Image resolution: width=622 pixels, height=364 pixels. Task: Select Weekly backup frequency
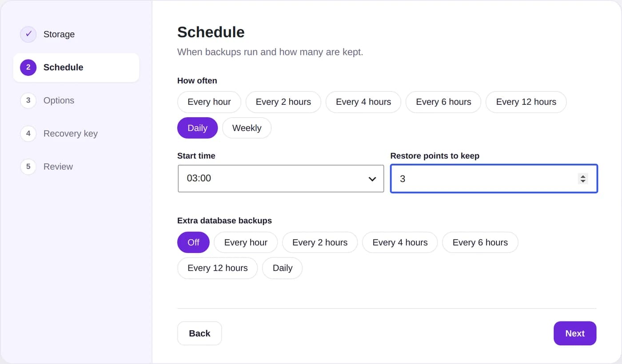pyautogui.click(x=247, y=128)
